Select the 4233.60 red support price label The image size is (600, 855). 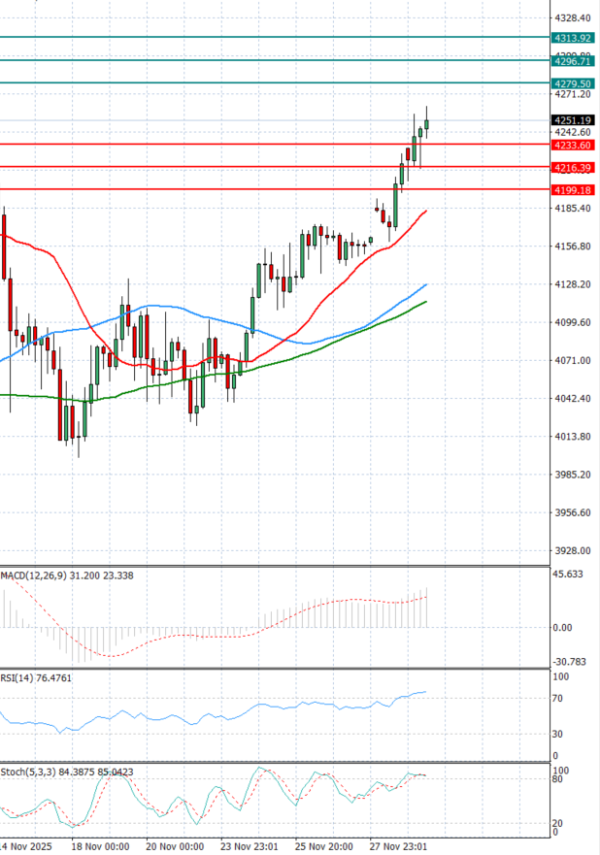[574, 144]
